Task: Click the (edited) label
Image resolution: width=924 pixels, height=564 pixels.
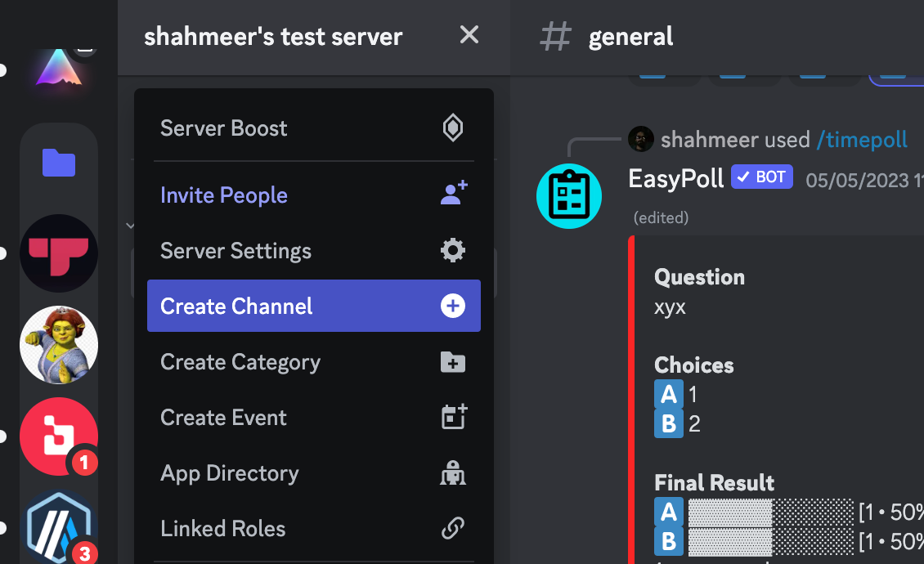Action: click(662, 217)
